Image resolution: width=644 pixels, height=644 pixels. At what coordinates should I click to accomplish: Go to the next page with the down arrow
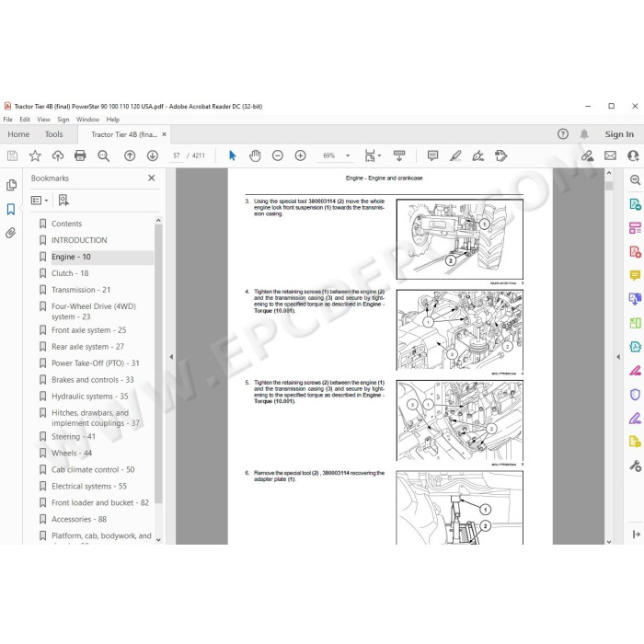coord(153,155)
